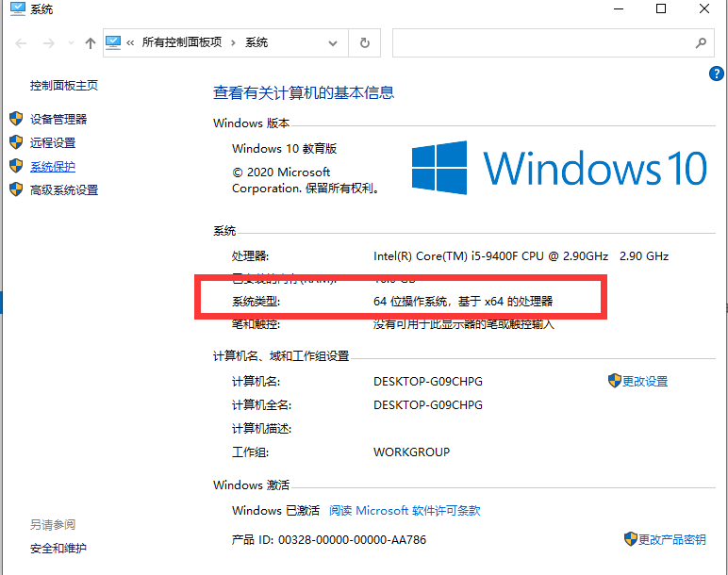The width and height of the screenshot is (728, 575).
Task: Open 高级系统设置 from sidebar
Action: [x=64, y=190]
